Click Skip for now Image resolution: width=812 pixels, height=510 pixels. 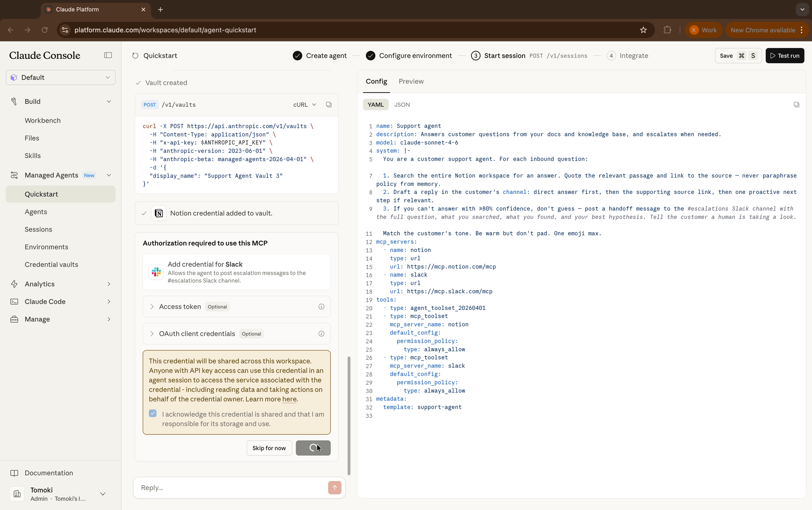[x=269, y=448]
